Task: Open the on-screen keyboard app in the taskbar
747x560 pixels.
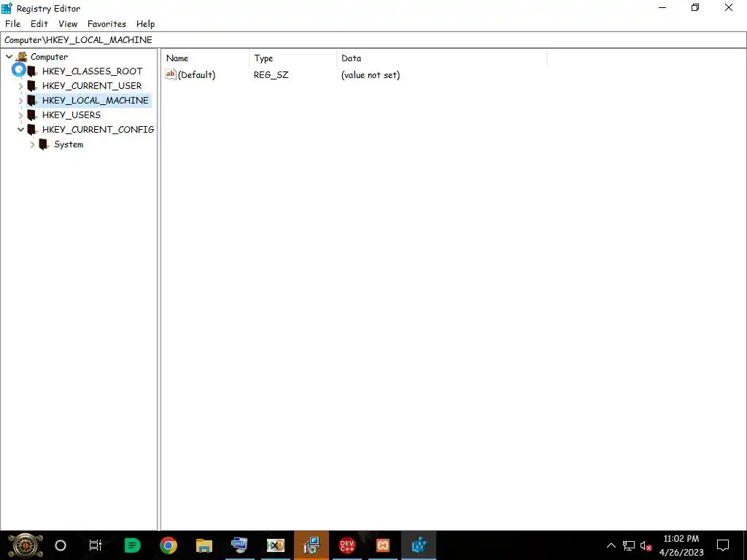Action: point(239,545)
